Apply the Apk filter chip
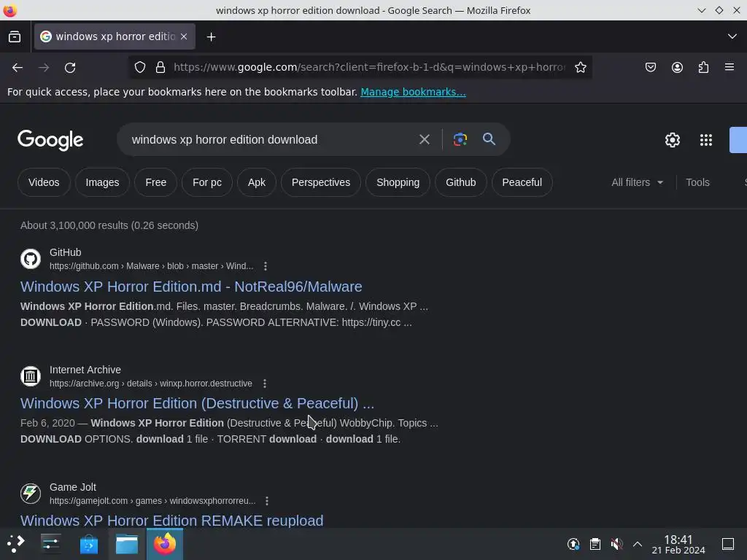Viewport: 747px width, 560px height. (x=256, y=182)
